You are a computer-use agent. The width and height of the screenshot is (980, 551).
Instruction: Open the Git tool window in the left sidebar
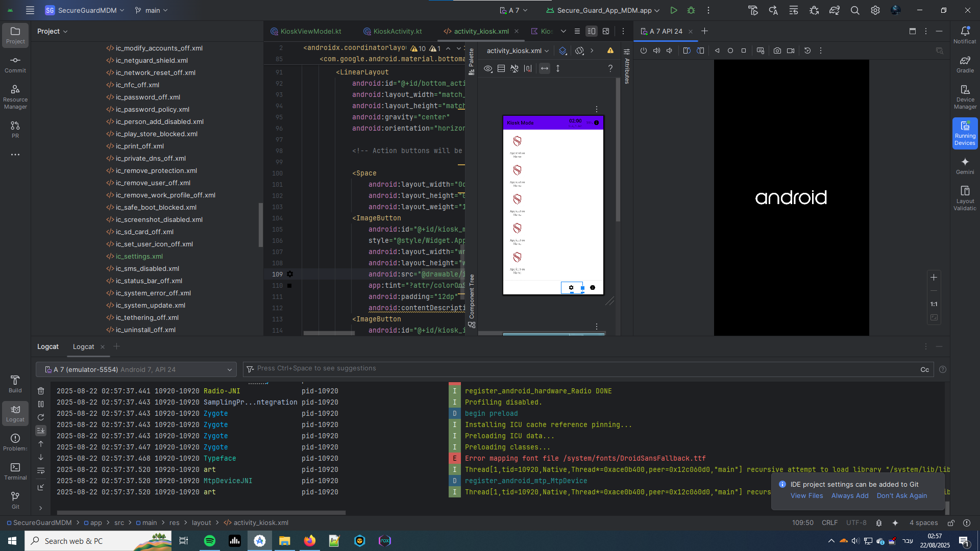15,500
